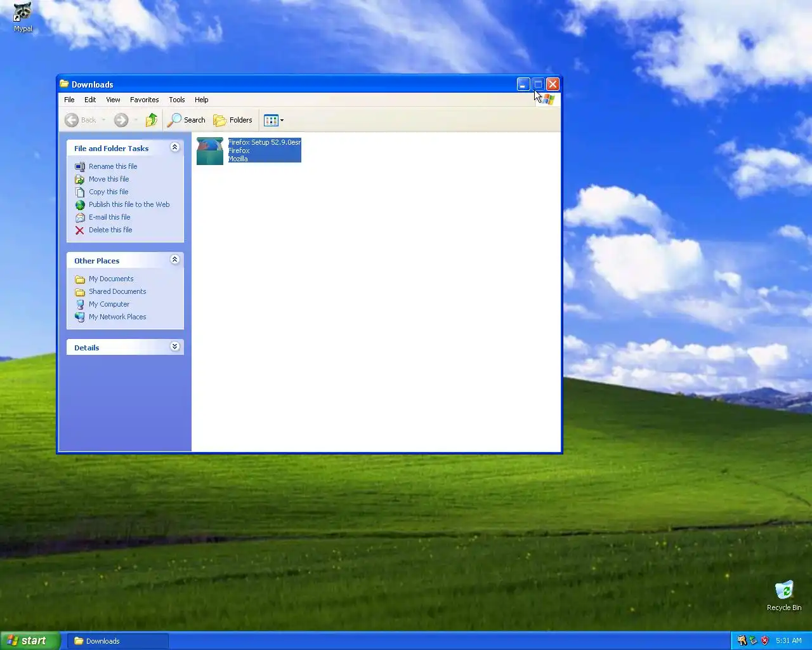Click the taskbar clock showing 5:31 AM

[789, 640]
